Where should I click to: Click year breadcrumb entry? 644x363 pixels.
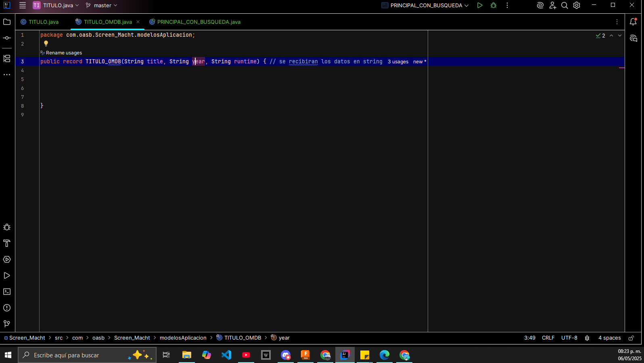280,338
